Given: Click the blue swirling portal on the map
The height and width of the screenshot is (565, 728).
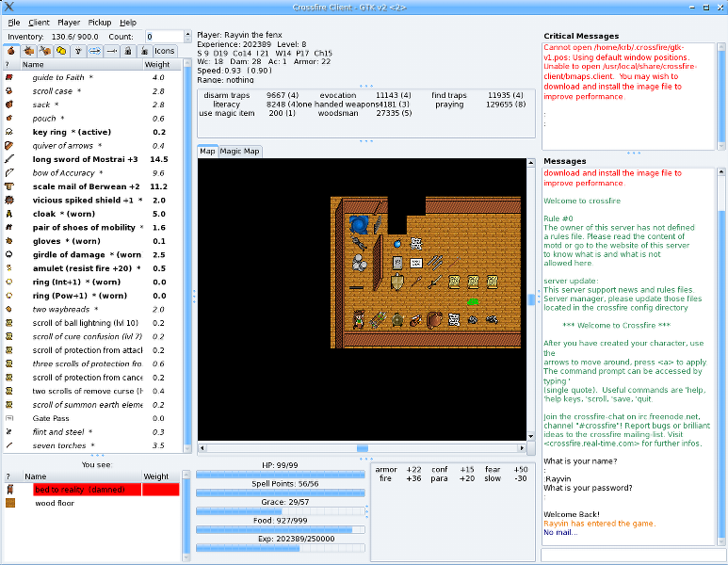Looking at the screenshot, I should pyautogui.click(x=360, y=225).
